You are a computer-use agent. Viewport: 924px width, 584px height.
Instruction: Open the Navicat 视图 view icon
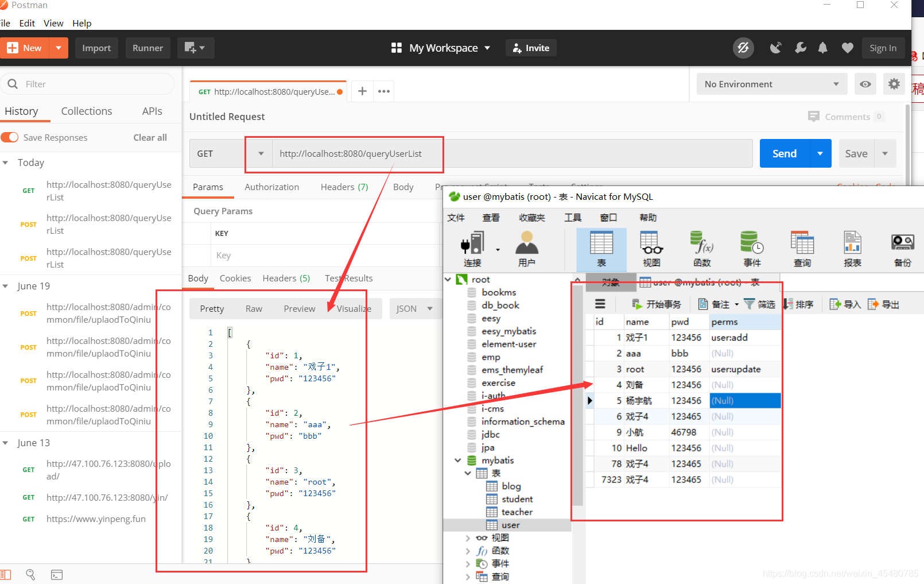tap(651, 249)
